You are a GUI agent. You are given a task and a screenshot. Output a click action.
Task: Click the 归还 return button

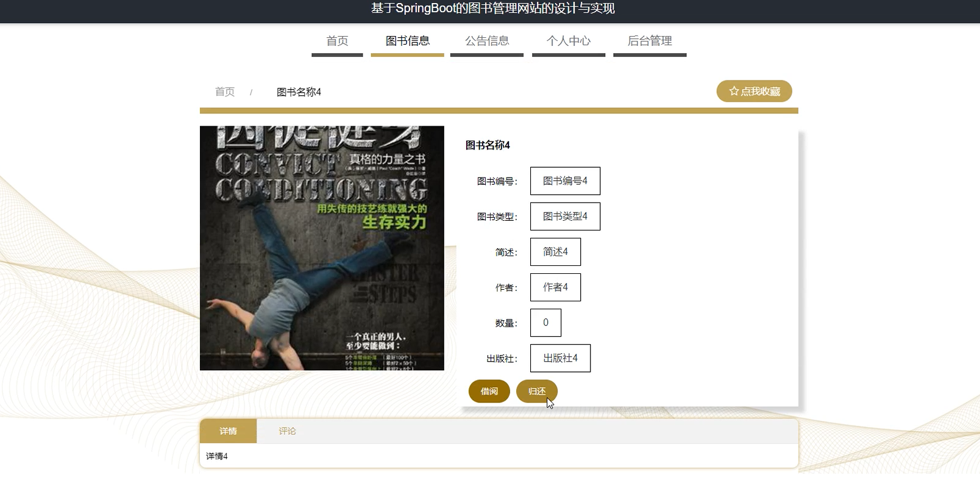[536, 391]
